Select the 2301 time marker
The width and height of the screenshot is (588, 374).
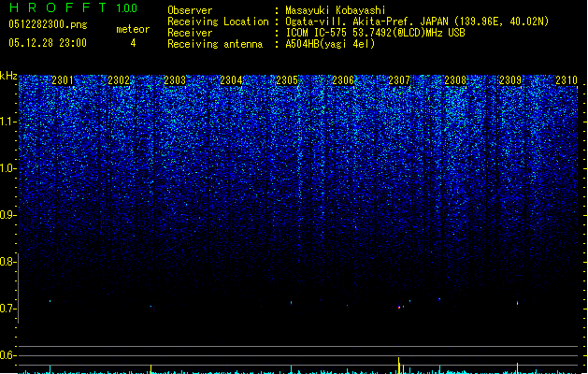coord(63,80)
